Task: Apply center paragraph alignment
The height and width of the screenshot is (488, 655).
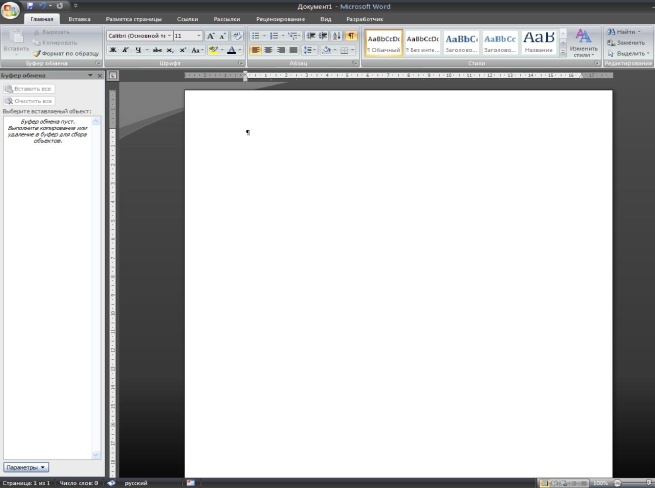Action: click(x=268, y=49)
